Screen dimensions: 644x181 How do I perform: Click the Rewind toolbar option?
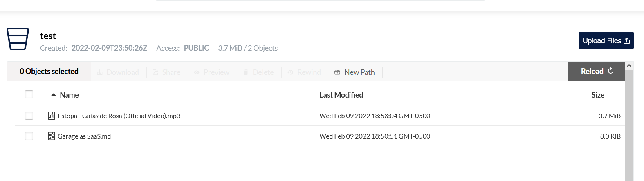[305, 72]
